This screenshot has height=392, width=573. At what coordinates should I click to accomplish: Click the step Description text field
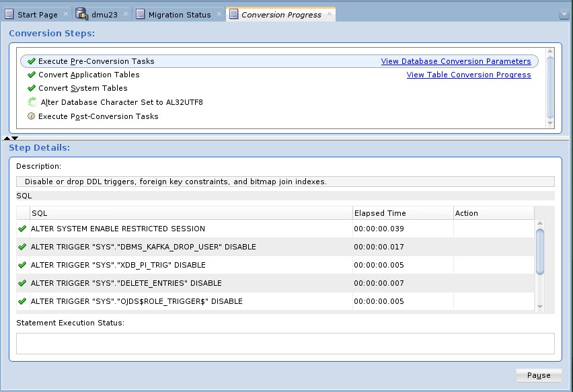coord(285,182)
